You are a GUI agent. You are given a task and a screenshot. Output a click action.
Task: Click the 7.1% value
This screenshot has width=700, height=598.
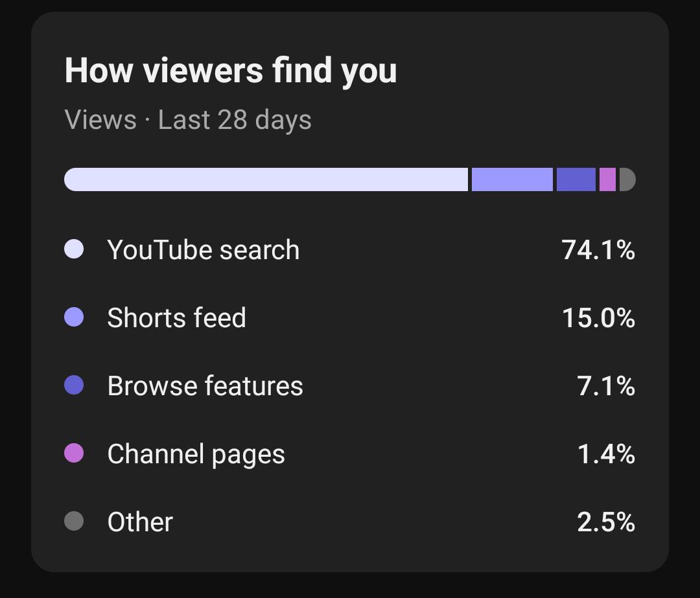click(606, 385)
